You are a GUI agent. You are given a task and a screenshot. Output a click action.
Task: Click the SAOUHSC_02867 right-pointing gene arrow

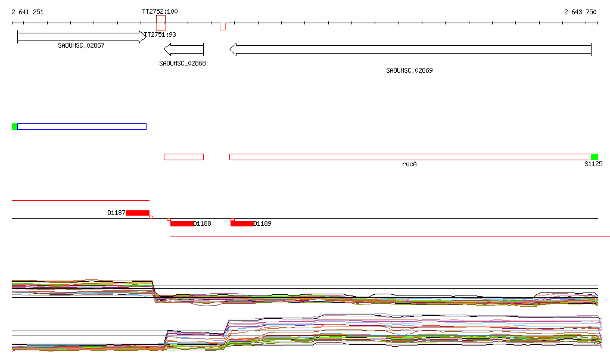coord(82,37)
